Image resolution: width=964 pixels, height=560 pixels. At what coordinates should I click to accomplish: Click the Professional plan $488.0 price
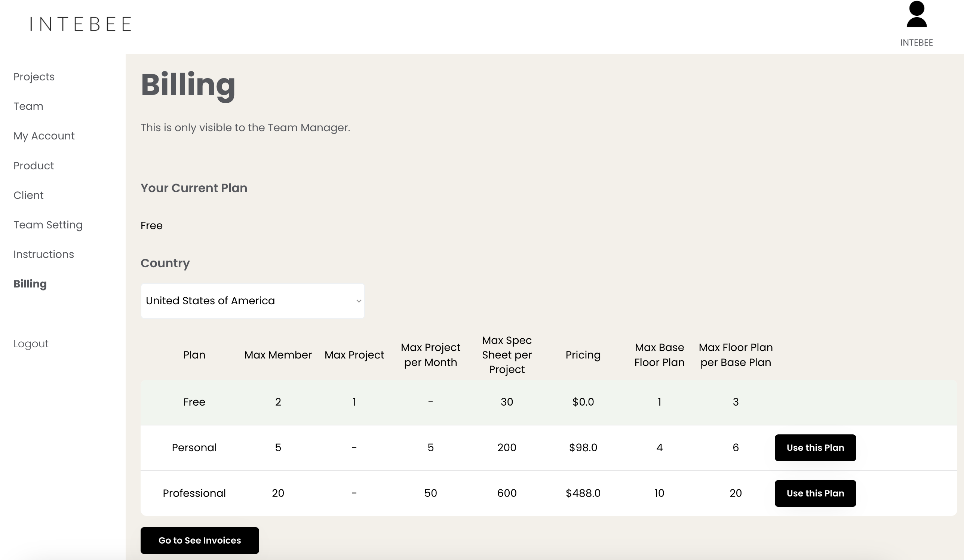(x=583, y=493)
